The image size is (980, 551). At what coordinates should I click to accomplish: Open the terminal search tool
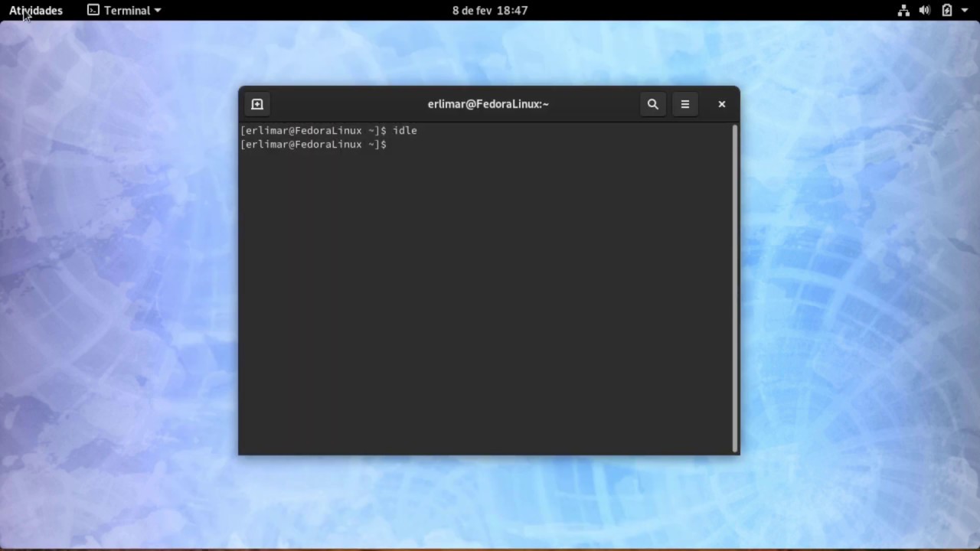click(653, 104)
